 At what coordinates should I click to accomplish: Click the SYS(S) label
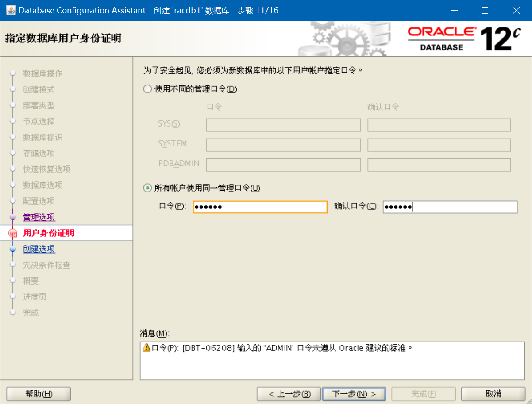click(169, 124)
